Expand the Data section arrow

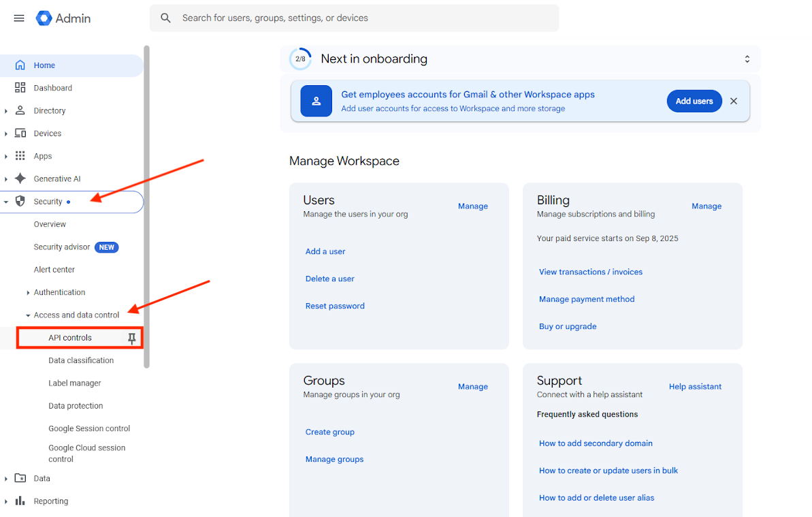click(x=5, y=479)
